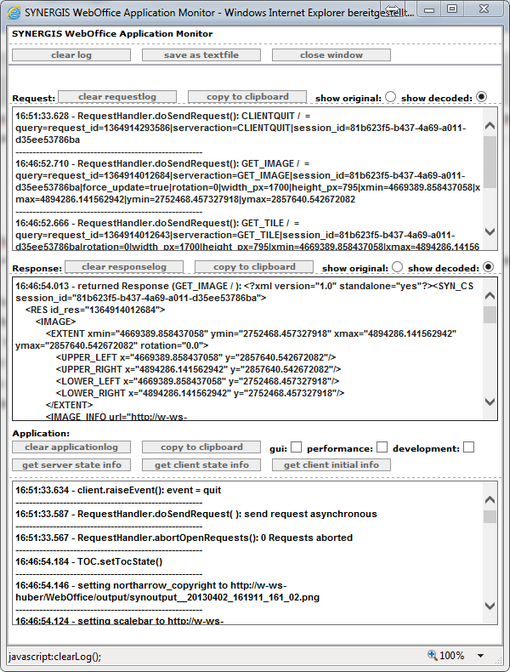Click the SYNERGIS WebOffice Application Monitor heading
This screenshot has height=672, width=510.
[x=112, y=34]
